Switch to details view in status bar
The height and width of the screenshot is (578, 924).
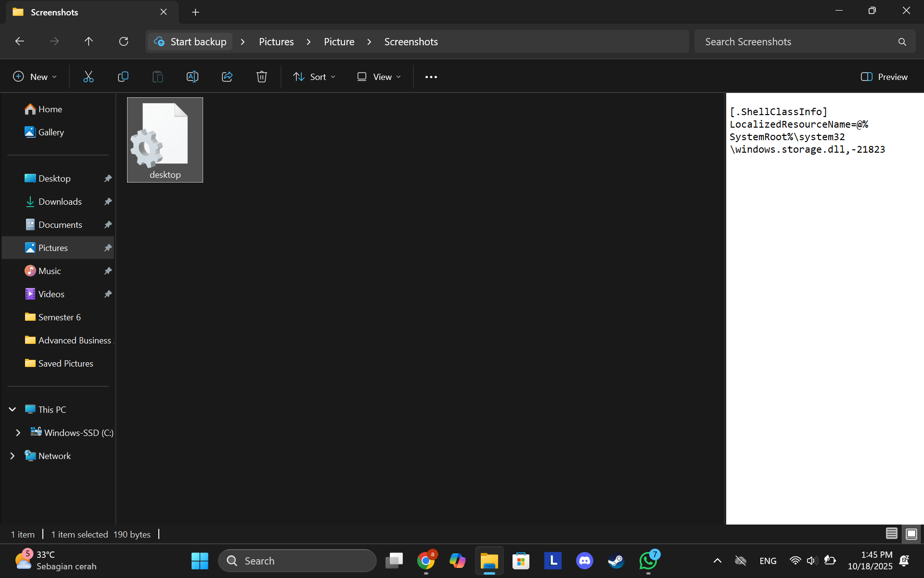pos(891,534)
